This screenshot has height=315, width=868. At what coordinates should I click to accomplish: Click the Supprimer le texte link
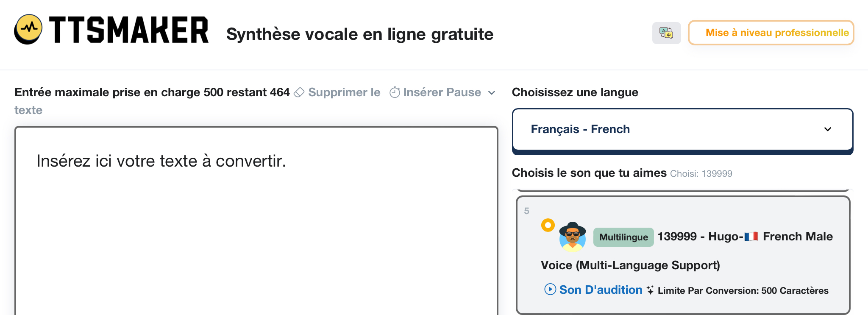tap(344, 92)
